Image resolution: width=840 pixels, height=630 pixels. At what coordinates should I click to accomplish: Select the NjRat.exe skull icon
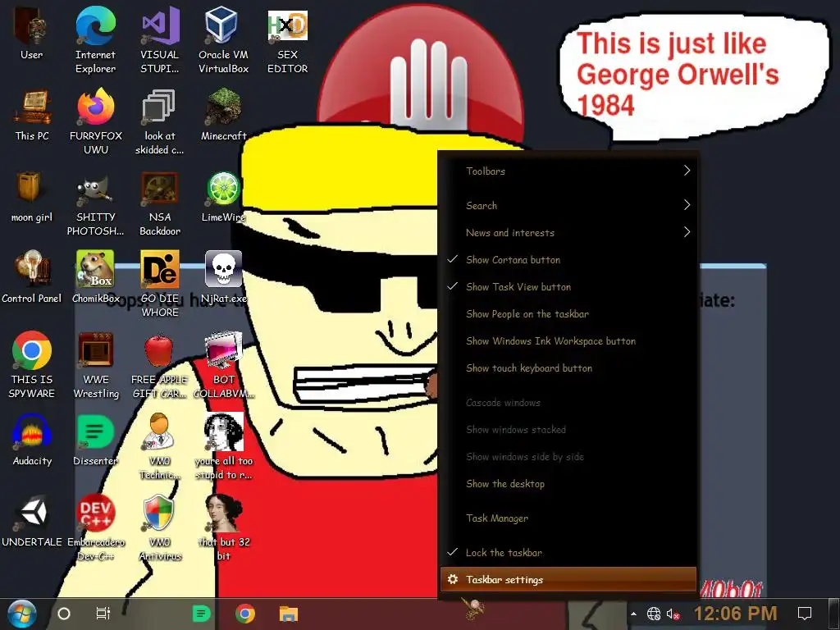click(223, 277)
